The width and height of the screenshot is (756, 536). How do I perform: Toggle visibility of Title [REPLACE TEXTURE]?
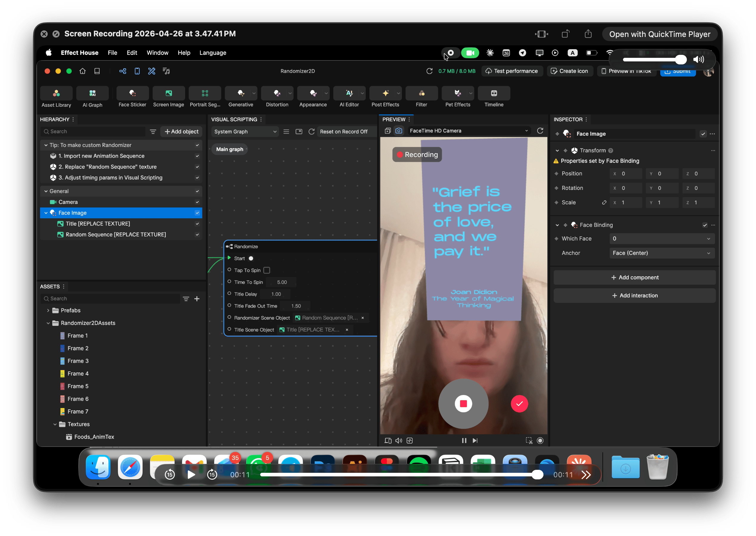coord(197,224)
